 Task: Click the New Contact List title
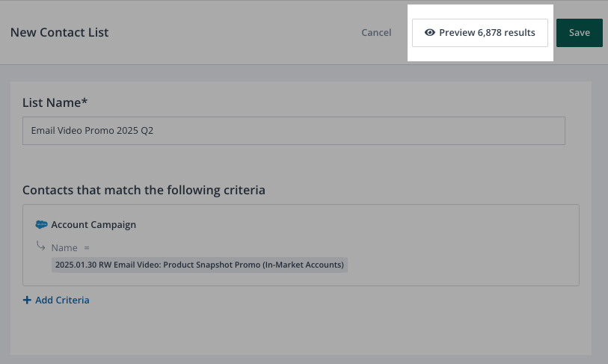pyautogui.click(x=59, y=33)
